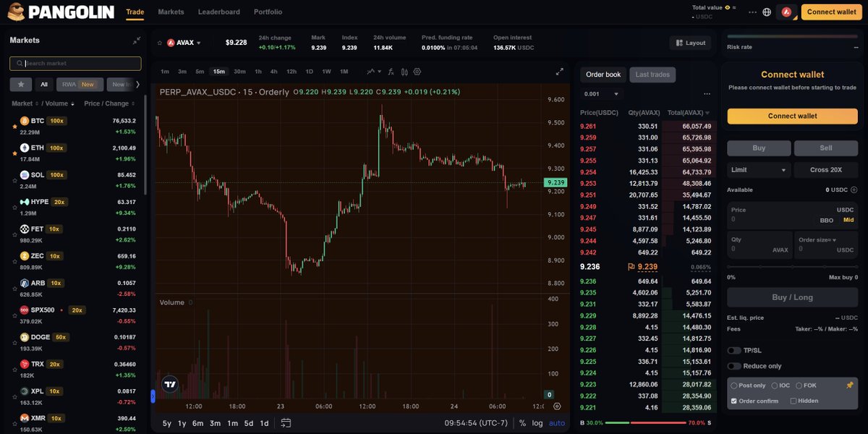Screen dimensions: 868x434
Task: Open order book options three dots
Action: [x=707, y=94]
